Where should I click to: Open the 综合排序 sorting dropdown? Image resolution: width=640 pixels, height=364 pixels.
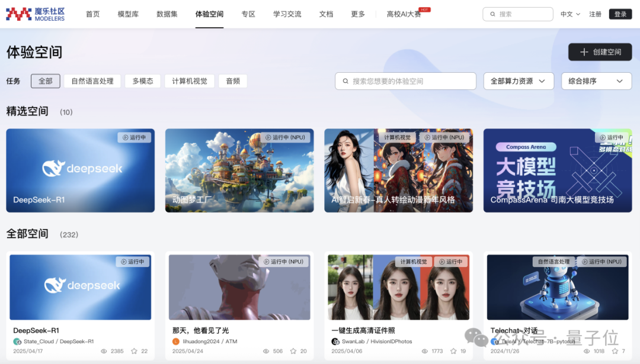tap(596, 81)
